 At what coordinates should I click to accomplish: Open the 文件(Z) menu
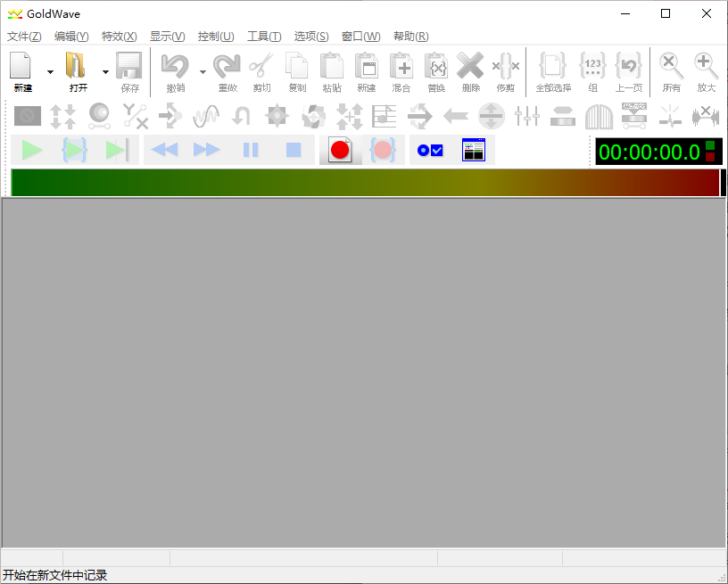coord(24,37)
